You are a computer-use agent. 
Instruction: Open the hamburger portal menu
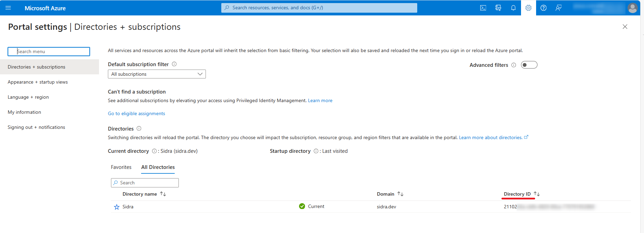tap(8, 8)
